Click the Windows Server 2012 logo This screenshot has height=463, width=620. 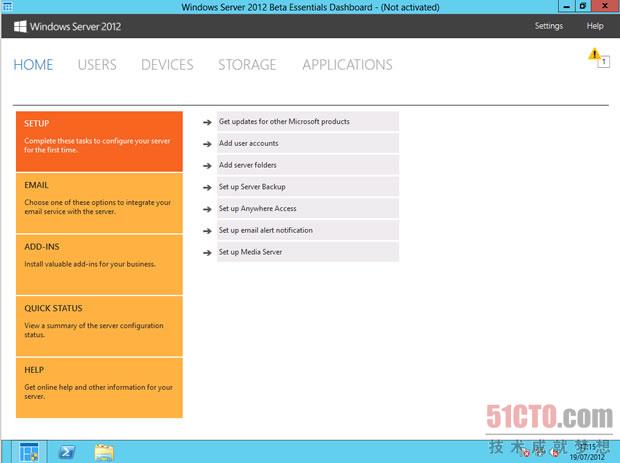(x=68, y=26)
